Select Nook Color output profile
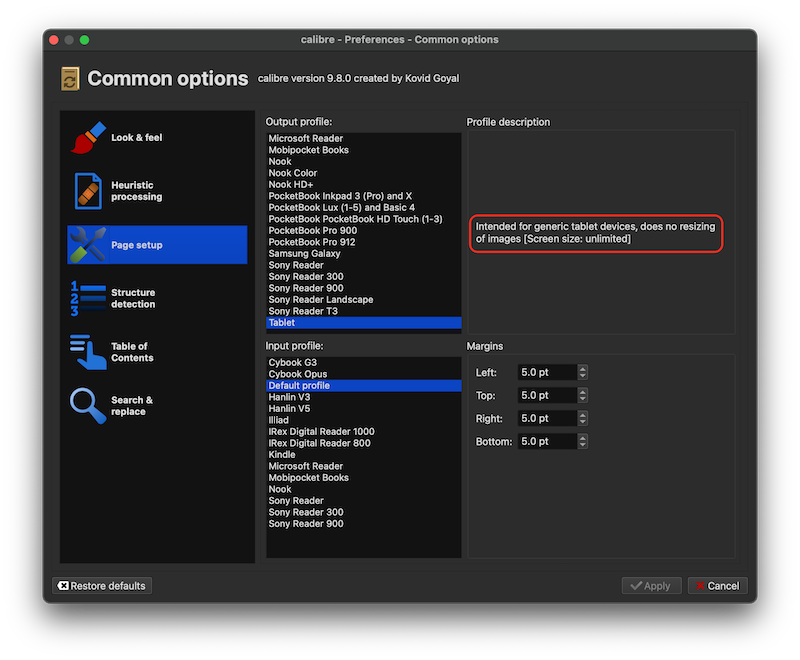 (x=364, y=173)
